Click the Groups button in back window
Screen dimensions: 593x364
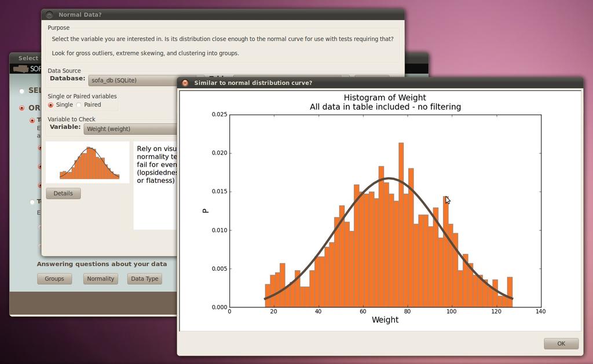54,278
